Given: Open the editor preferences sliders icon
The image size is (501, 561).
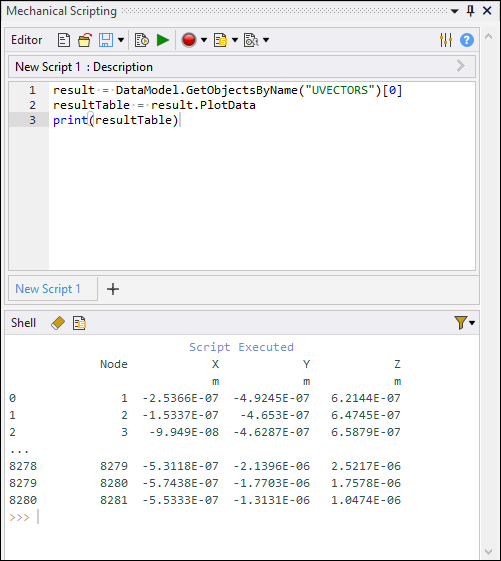Looking at the screenshot, I should tap(446, 40).
